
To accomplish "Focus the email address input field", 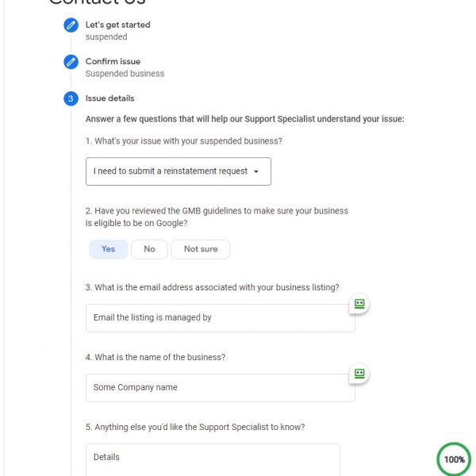I will click(x=220, y=317).
